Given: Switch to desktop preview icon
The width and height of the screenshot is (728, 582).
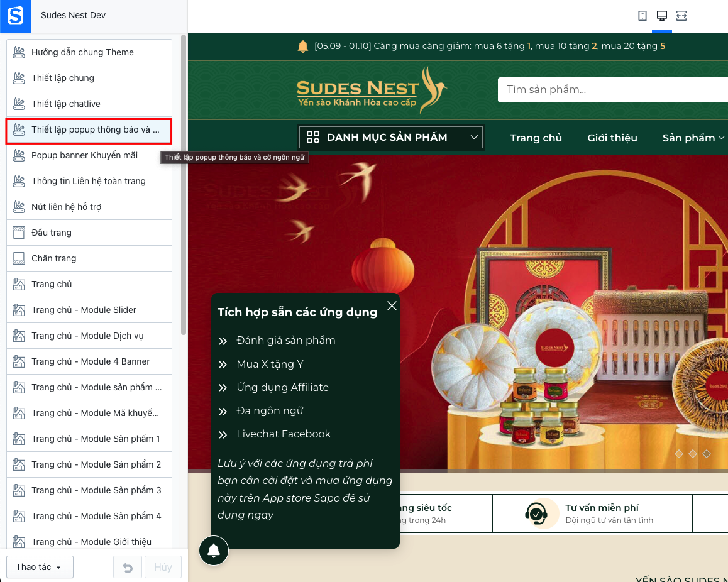Looking at the screenshot, I should point(661,16).
